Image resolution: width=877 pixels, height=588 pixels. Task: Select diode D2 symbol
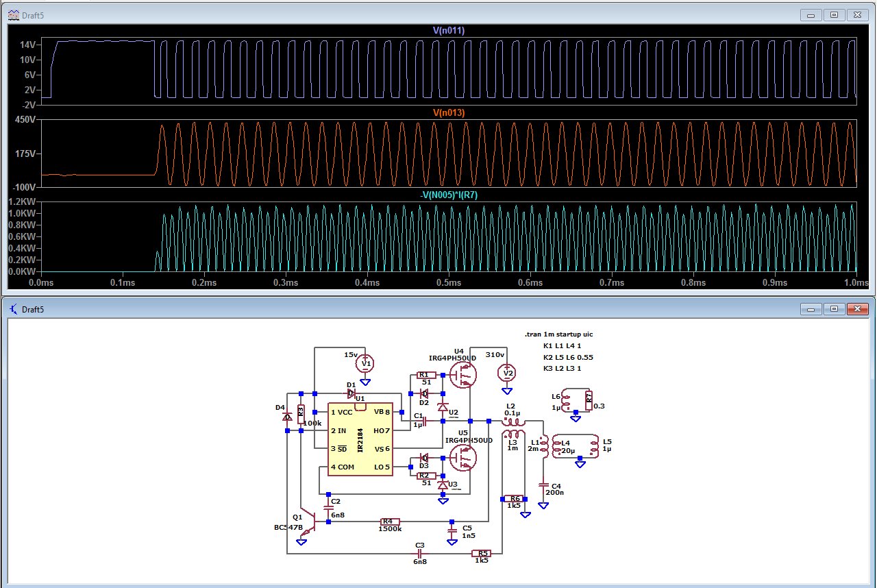coord(425,393)
